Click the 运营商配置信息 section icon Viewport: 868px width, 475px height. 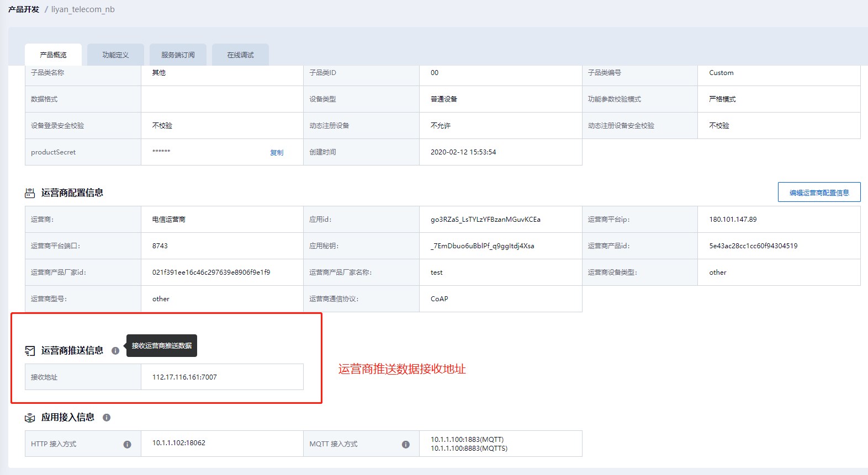coord(30,193)
